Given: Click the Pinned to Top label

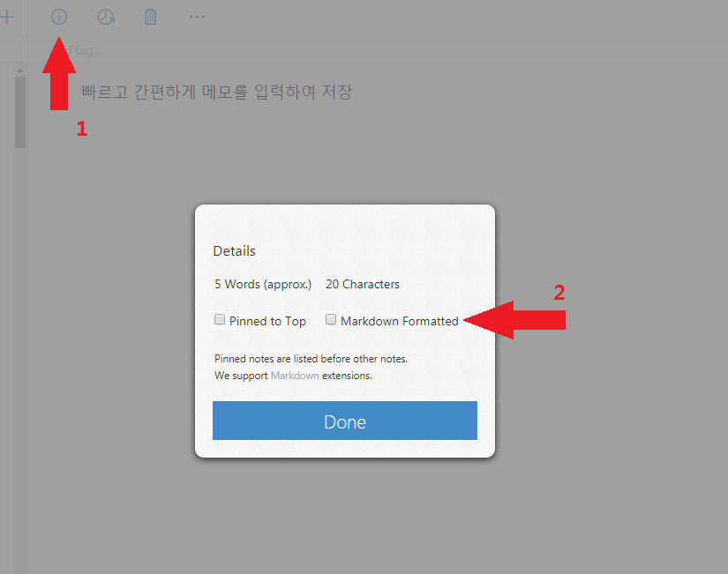Looking at the screenshot, I should pyautogui.click(x=267, y=321).
